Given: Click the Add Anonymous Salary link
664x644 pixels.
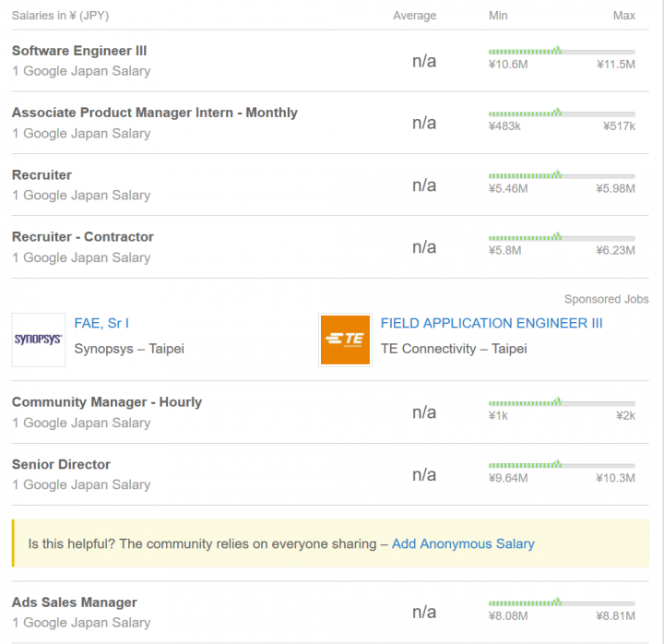Looking at the screenshot, I should [x=463, y=543].
